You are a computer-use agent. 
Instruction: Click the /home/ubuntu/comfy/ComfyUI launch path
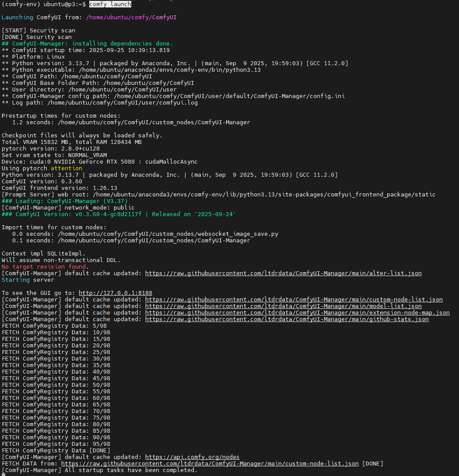(131, 17)
